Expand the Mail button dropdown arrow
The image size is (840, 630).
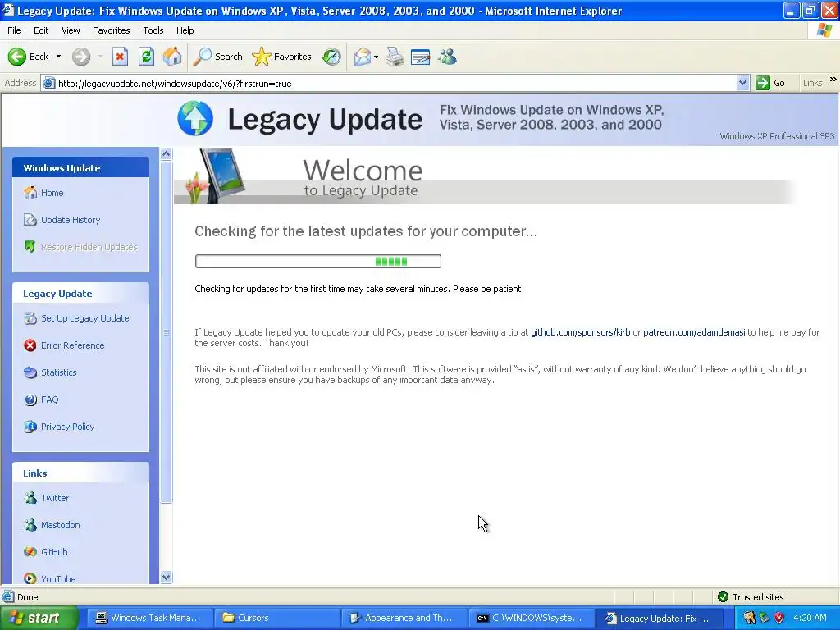point(376,57)
